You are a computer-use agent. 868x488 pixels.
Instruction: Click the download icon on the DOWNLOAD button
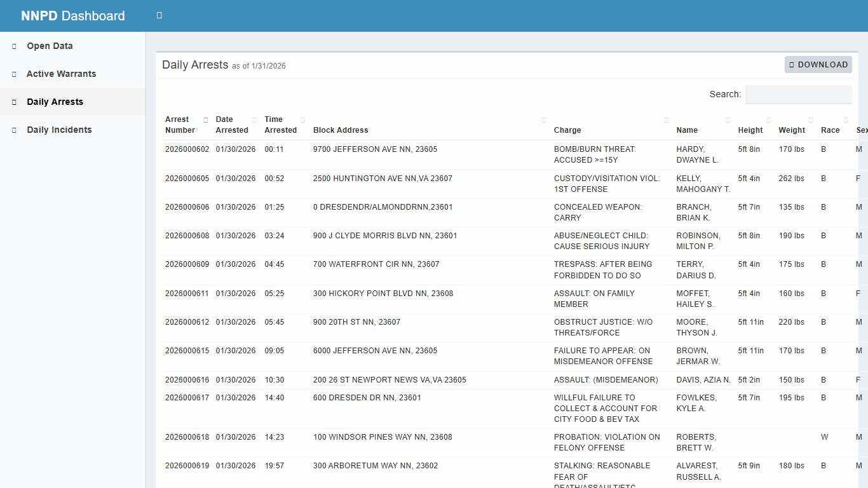click(792, 64)
